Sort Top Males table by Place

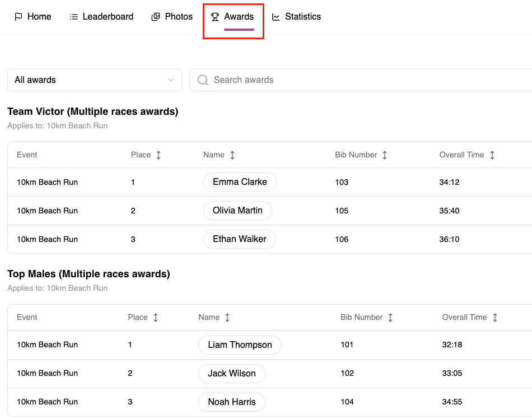156,318
